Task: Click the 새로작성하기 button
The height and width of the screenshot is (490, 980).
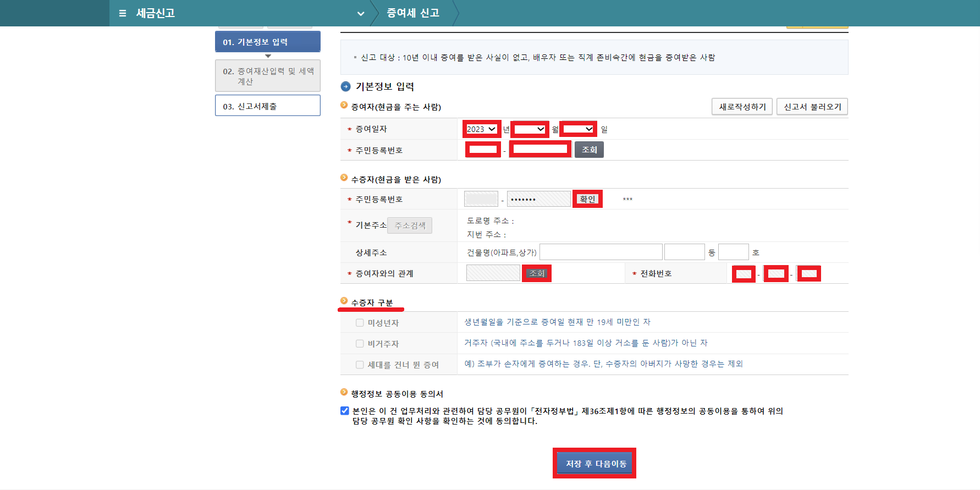Action: click(742, 107)
